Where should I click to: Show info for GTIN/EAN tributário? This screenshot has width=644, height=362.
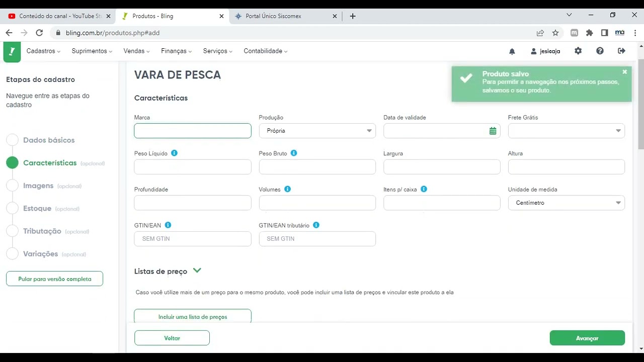coord(316,225)
